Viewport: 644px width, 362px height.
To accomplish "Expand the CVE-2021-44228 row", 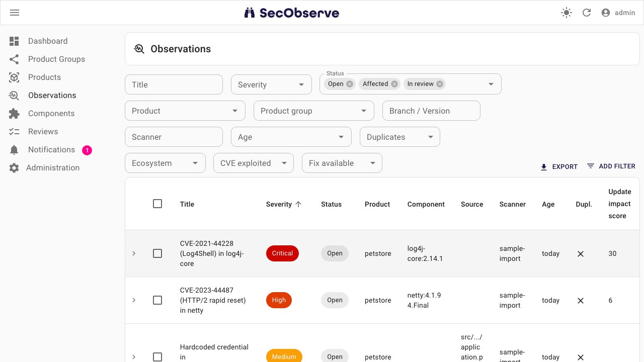I will coord(134,253).
